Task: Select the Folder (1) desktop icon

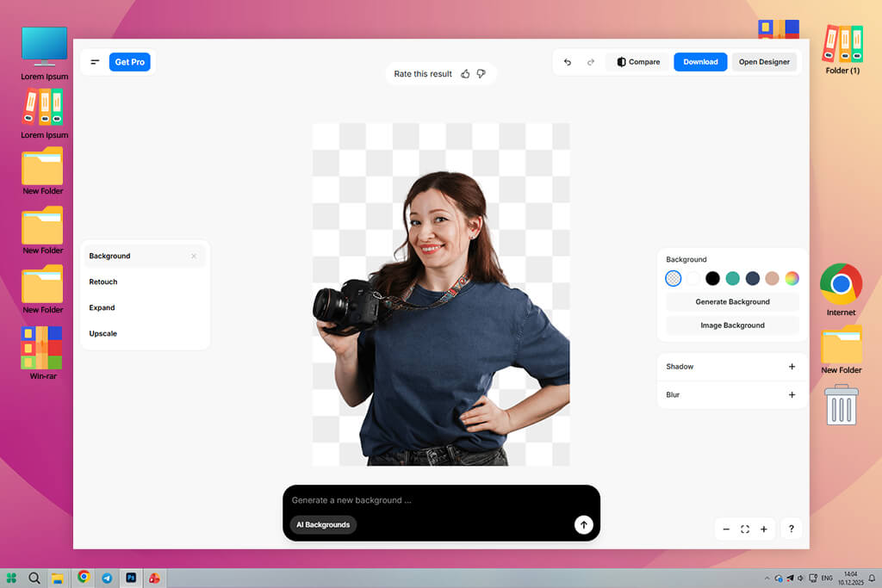Action: coord(842,49)
